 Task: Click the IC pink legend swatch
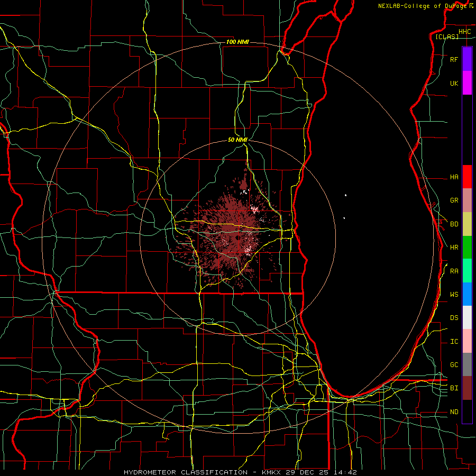pos(467,341)
